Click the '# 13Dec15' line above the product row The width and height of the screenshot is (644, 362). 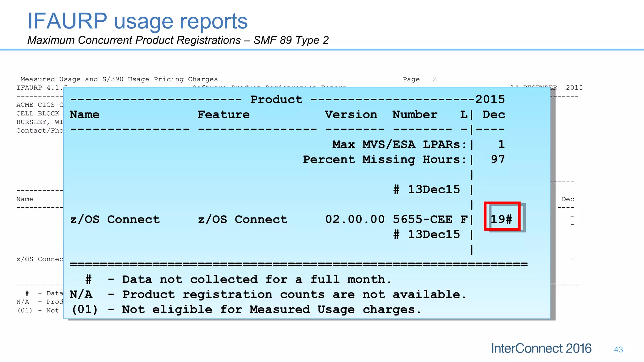pos(426,189)
